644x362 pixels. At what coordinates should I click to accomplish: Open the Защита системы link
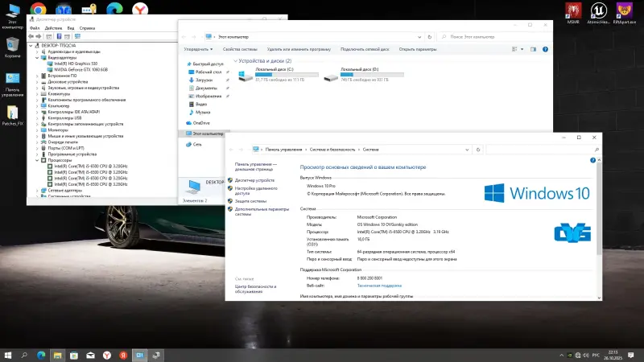point(250,201)
